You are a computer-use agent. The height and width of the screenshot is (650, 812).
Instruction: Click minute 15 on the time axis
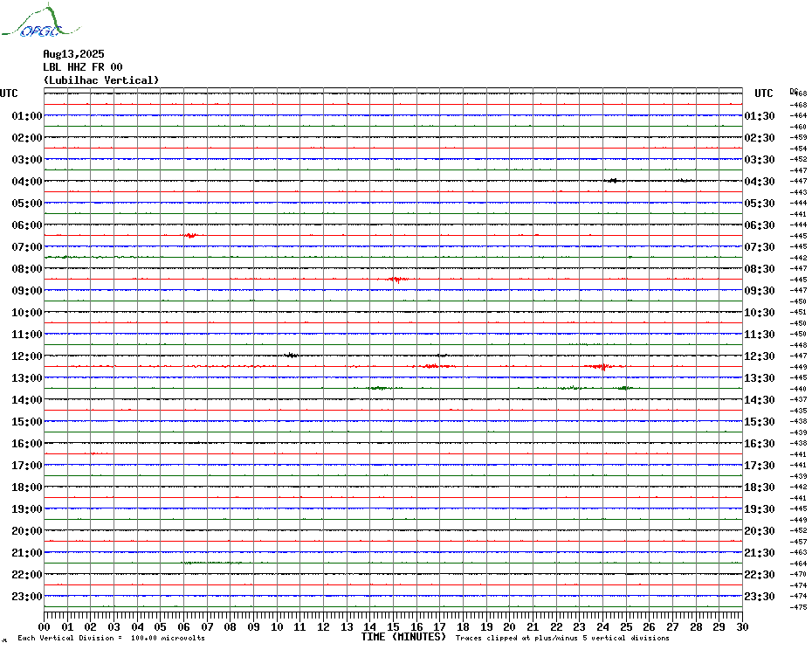(x=393, y=626)
